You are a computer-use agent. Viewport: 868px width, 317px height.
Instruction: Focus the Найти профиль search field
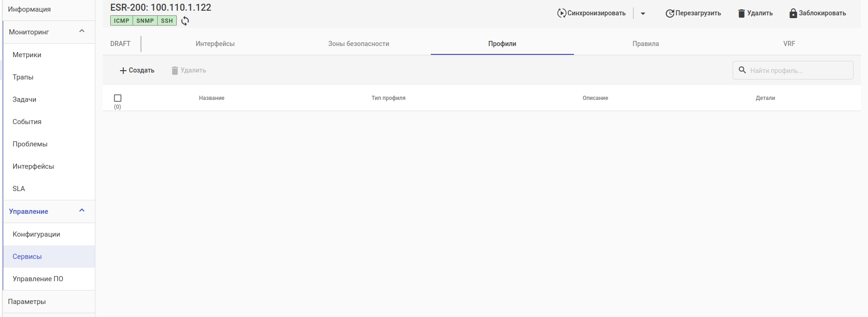click(x=793, y=70)
